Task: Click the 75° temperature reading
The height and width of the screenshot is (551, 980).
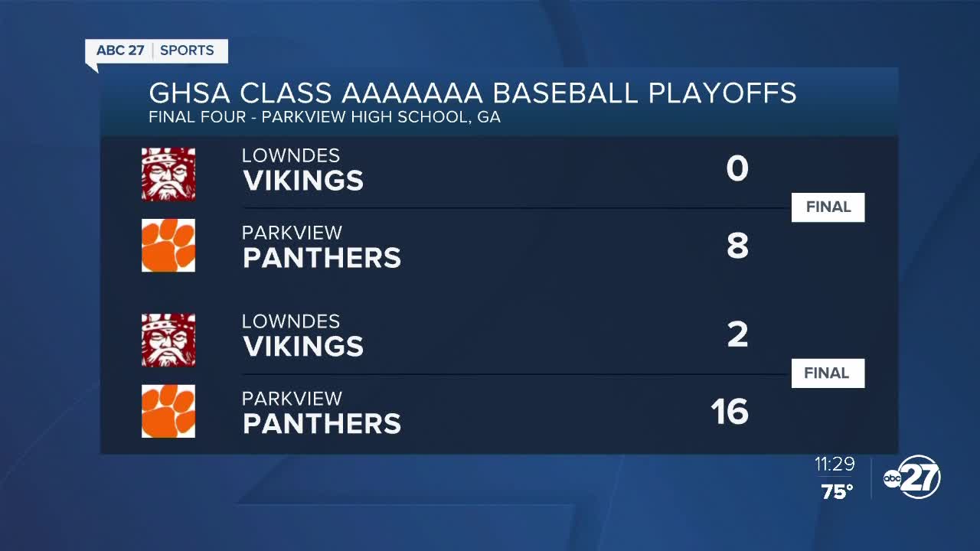Action: [838, 492]
